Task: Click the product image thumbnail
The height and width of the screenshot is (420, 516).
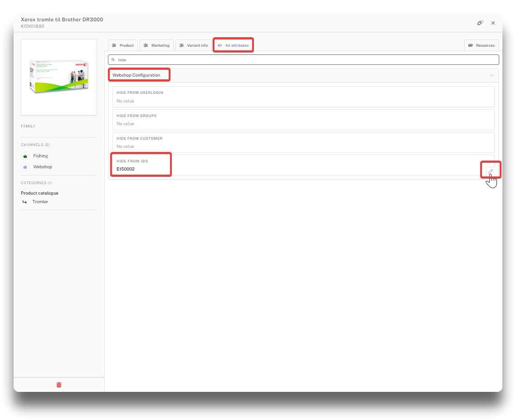Action: coord(59,77)
